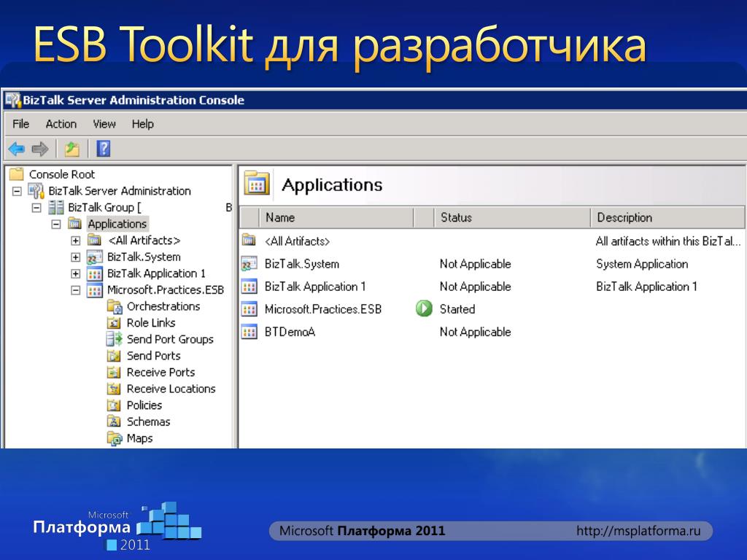Expand BizTalk Application 1 tree node
The width and height of the screenshot is (747, 560).
pyautogui.click(x=76, y=274)
